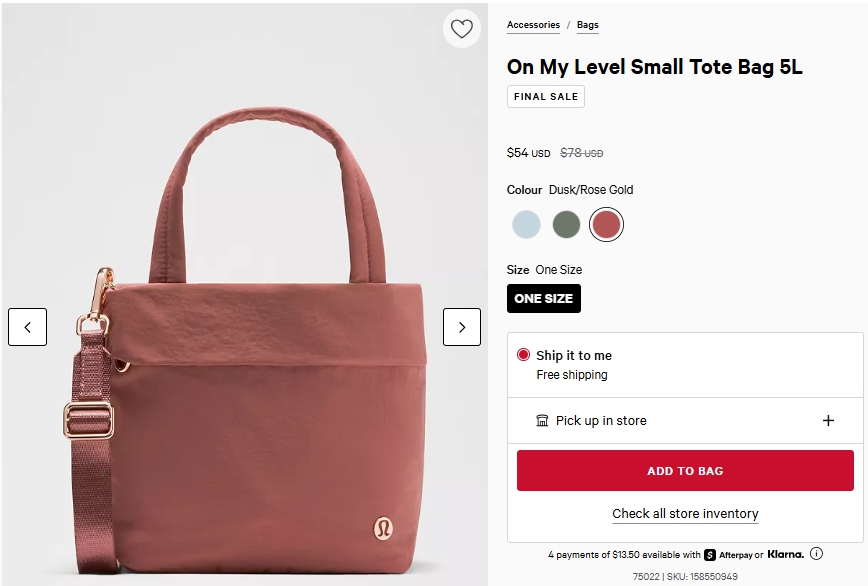
Task: Click the On My Level Small Tote title
Action: (x=654, y=67)
